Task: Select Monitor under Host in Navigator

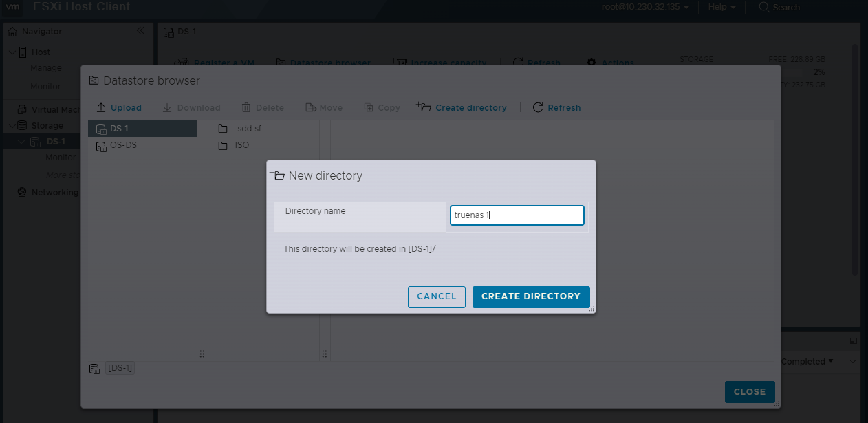Action: click(45, 87)
